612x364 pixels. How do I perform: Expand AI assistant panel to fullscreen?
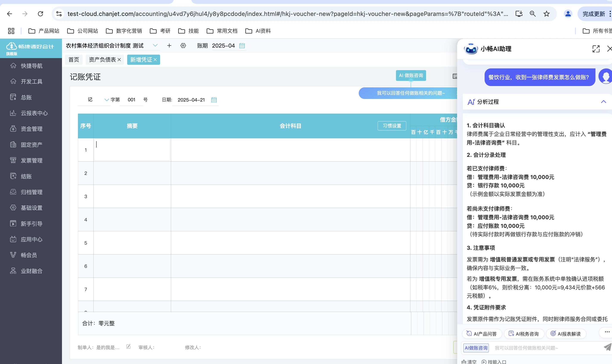click(x=596, y=49)
